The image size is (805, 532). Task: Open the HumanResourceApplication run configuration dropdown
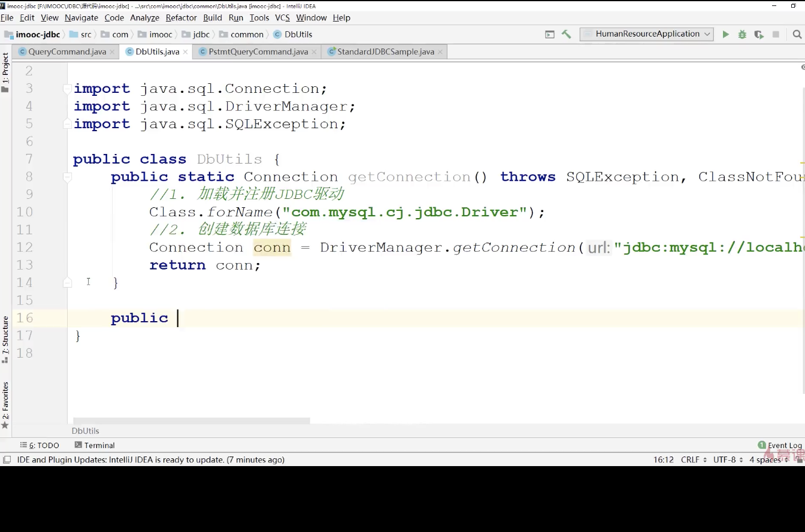(646, 34)
